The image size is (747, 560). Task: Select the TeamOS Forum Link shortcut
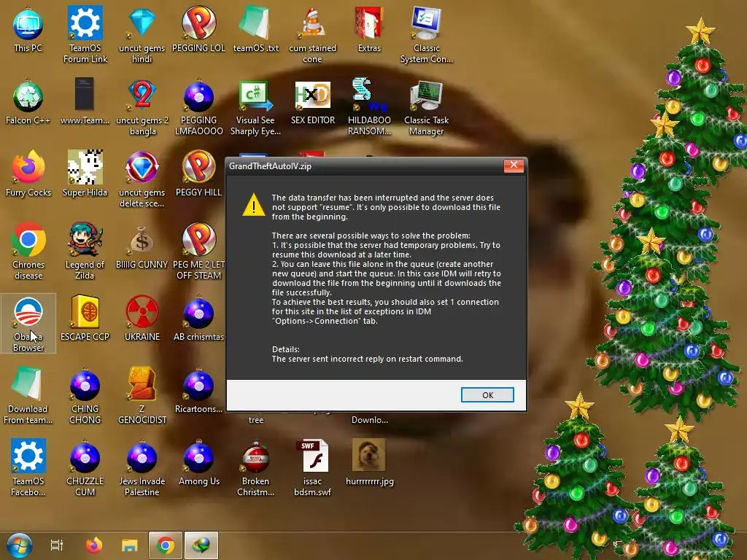(85, 35)
